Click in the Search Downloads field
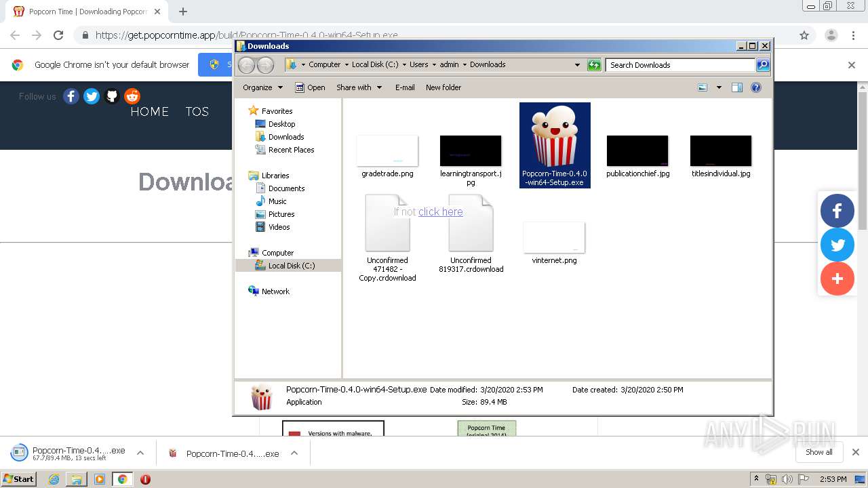 tap(680, 65)
